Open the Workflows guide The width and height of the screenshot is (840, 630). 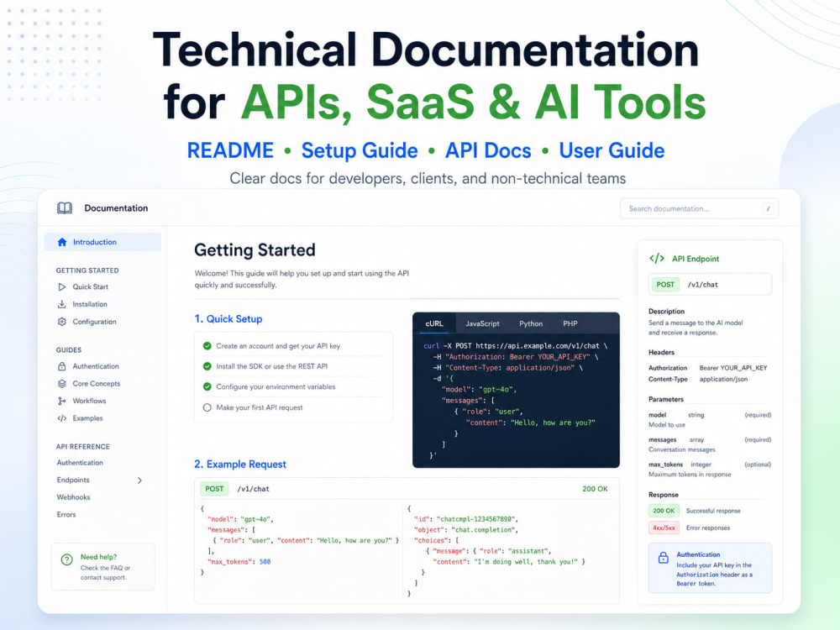tap(90, 401)
